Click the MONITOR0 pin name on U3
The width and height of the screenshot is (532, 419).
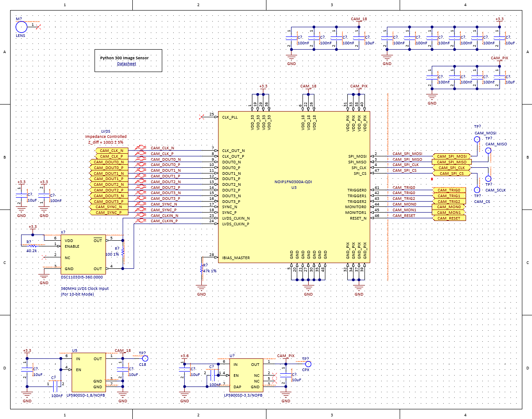pos(355,207)
